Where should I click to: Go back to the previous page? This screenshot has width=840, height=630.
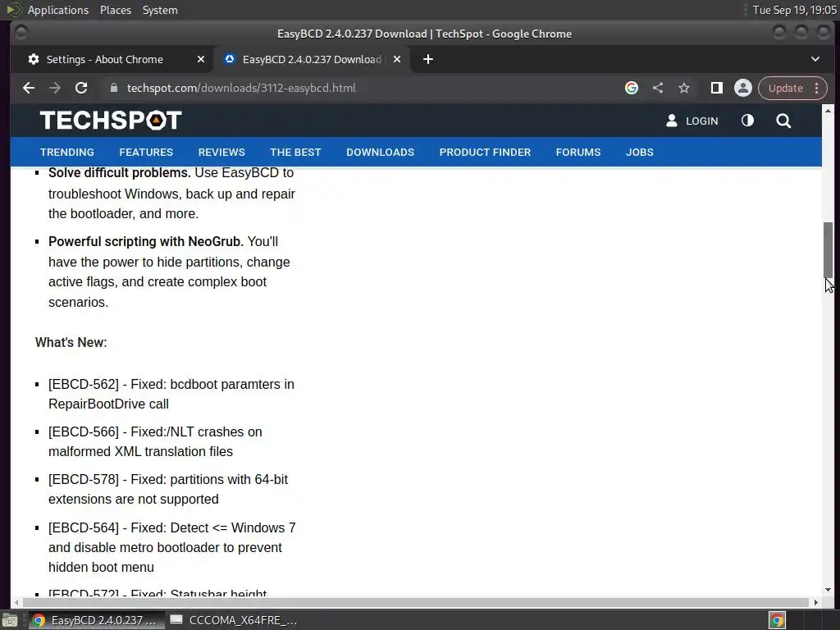point(29,88)
